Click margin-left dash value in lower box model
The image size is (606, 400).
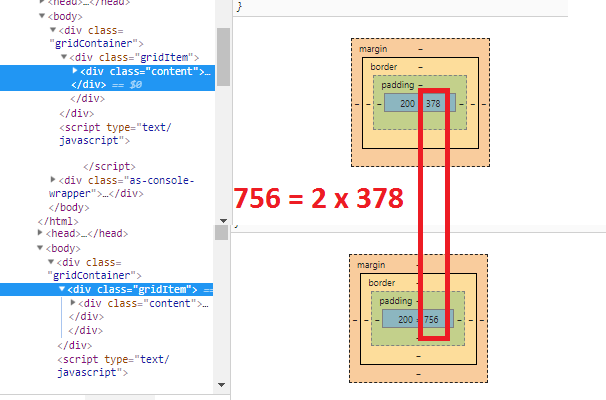coord(355,320)
